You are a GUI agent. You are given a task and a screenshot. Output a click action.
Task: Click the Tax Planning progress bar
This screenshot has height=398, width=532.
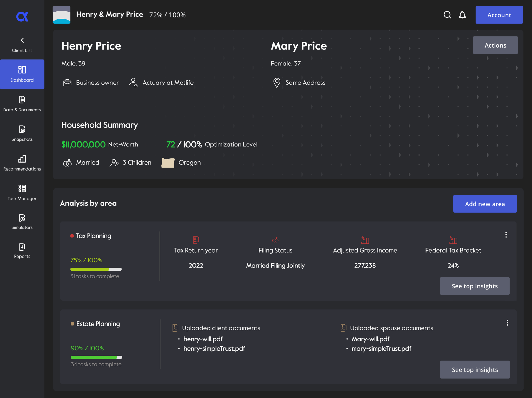[x=96, y=269]
